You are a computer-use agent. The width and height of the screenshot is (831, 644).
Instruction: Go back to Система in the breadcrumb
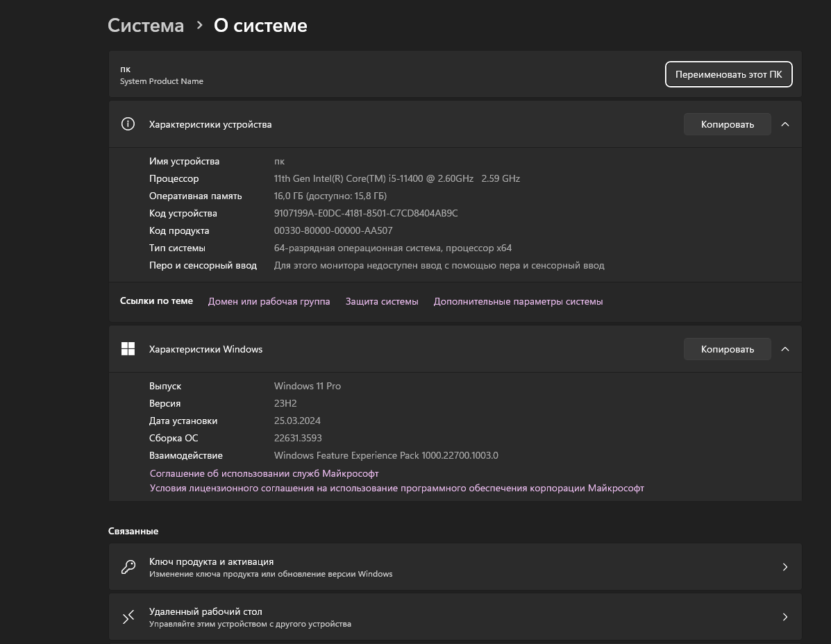click(146, 26)
